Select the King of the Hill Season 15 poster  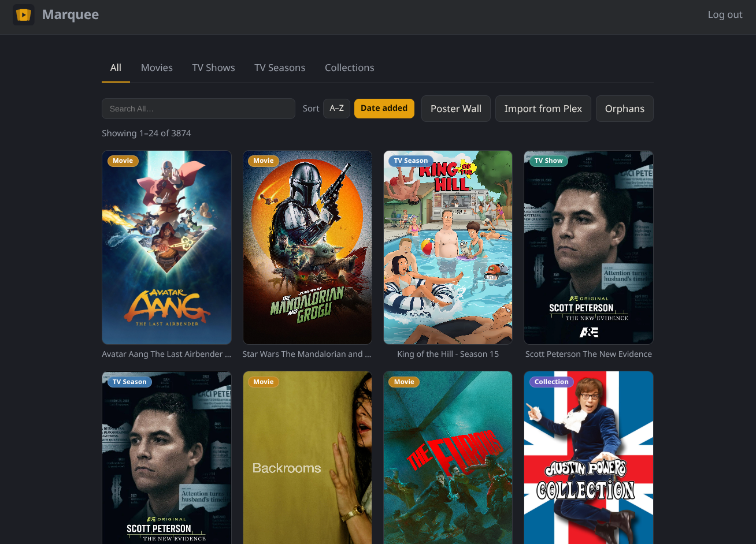(x=448, y=248)
